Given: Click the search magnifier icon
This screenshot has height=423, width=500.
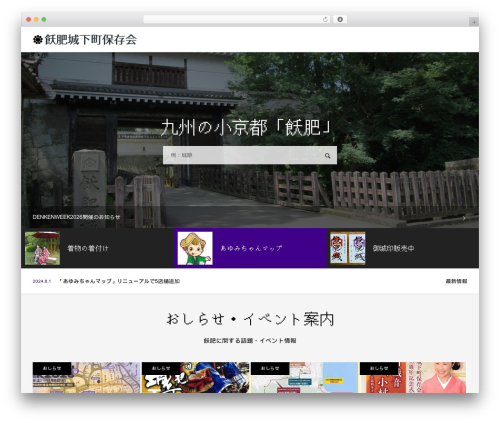Looking at the screenshot, I should [327, 155].
